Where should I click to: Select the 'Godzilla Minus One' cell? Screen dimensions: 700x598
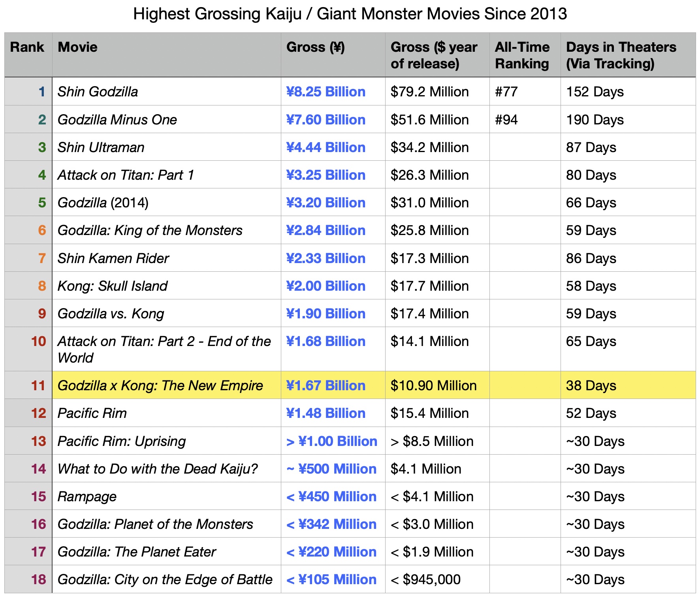point(166,119)
